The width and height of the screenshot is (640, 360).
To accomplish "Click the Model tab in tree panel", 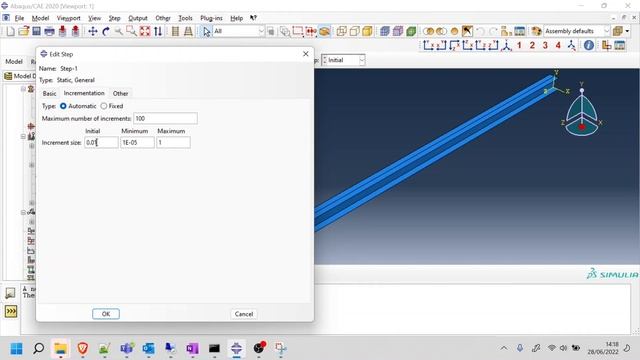I will 14,62.
